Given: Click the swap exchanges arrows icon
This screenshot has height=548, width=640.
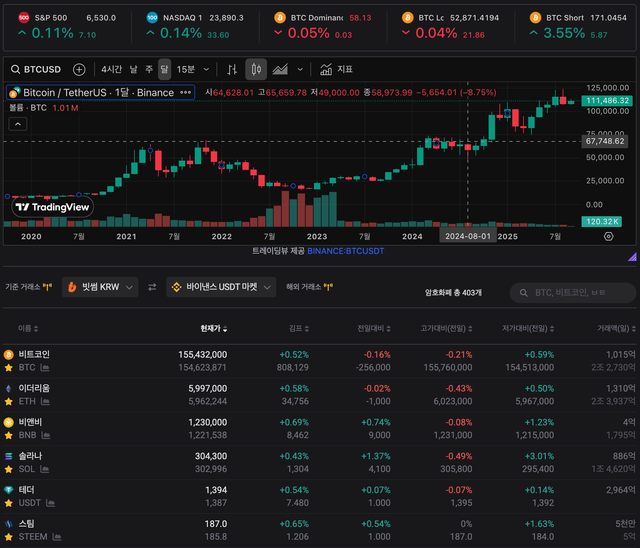Looking at the screenshot, I should 152,287.
